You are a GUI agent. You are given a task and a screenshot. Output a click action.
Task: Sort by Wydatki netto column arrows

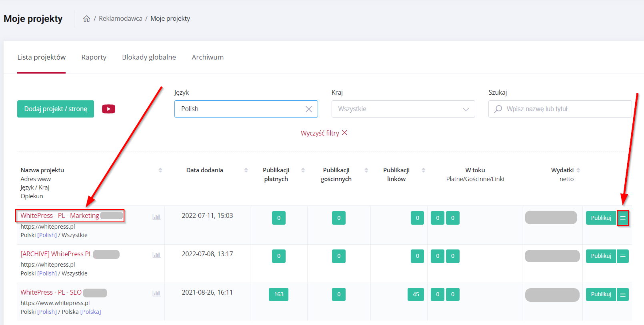click(578, 170)
